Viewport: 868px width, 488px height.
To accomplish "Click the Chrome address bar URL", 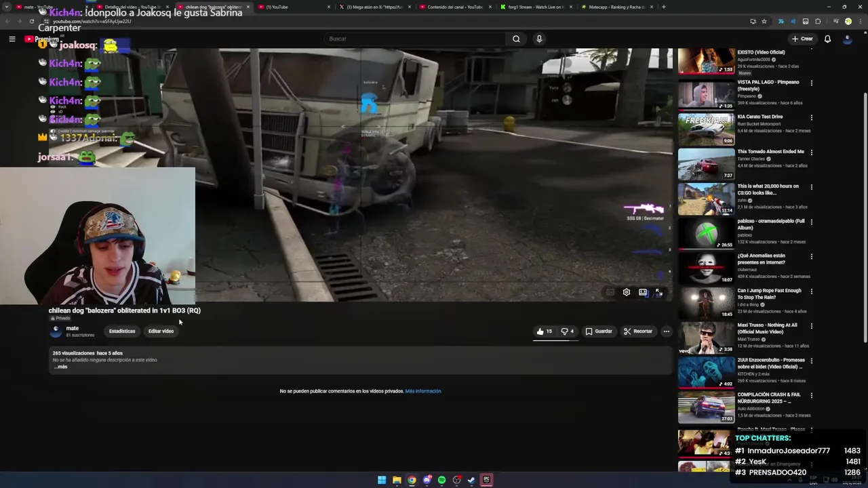I will pos(92,22).
